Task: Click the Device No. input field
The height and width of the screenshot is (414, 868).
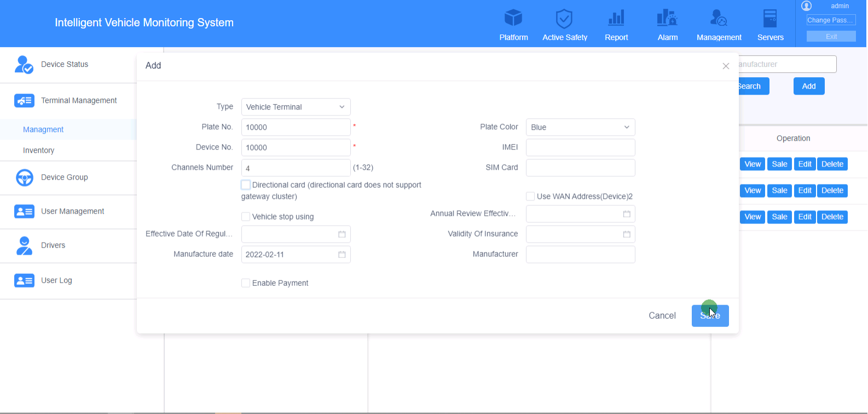Action: point(296,147)
